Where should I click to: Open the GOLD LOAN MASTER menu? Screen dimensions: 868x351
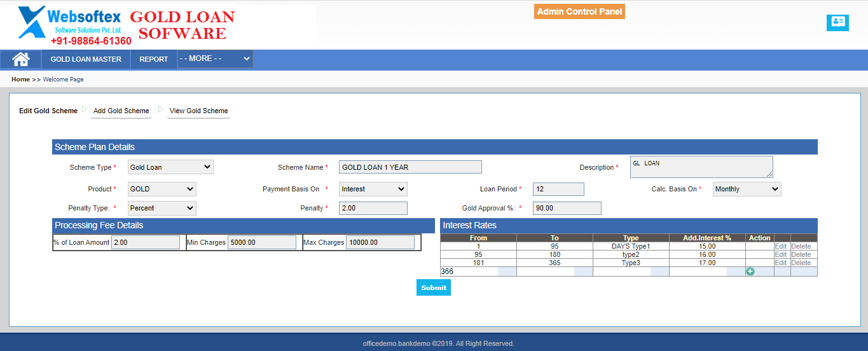pos(86,59)
